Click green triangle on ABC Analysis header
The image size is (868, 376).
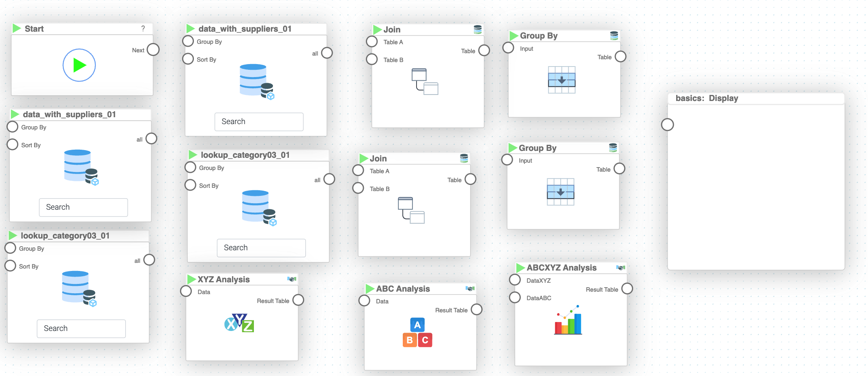tap(370, 288)
